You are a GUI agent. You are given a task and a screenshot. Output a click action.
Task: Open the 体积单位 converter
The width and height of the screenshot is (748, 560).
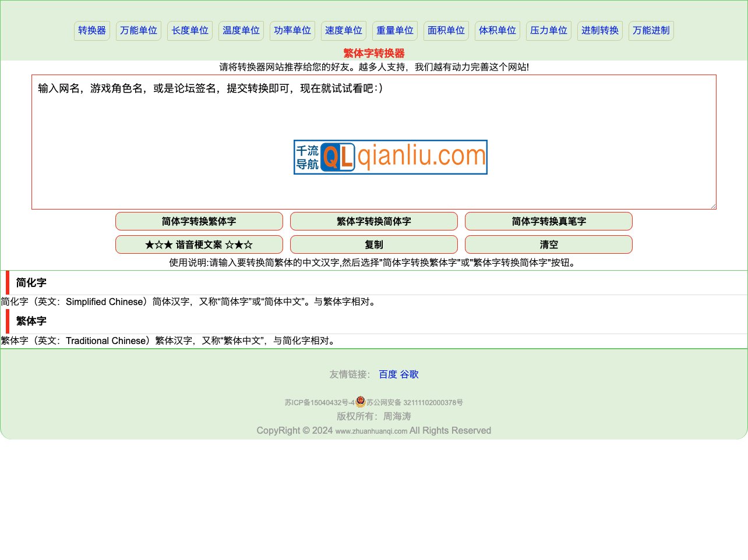497,30
